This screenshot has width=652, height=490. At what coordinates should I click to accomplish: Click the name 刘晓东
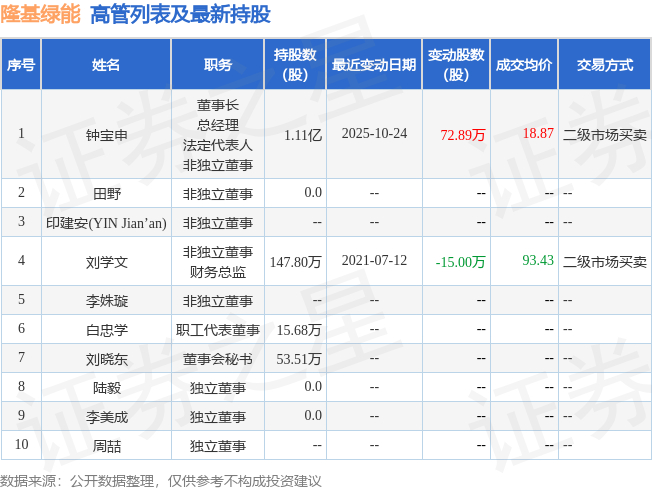pyautogui.click(x=106, y=359)
